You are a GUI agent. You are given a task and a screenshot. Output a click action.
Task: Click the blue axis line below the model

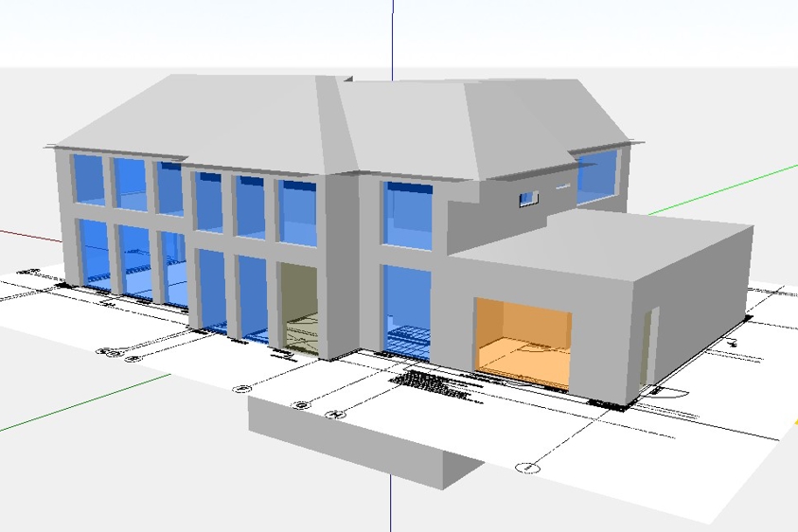[x=390, y=502]
